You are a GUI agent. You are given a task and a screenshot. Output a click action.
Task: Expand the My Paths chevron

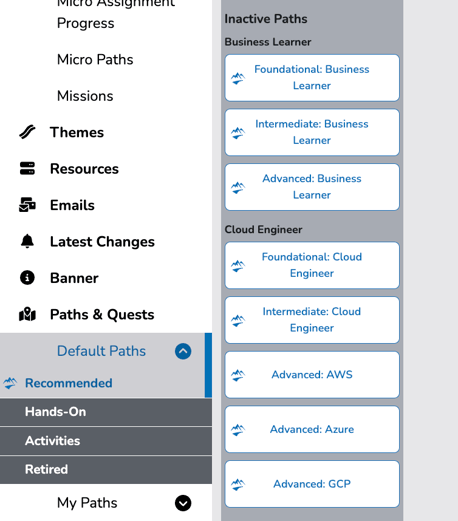pos(183,503)
